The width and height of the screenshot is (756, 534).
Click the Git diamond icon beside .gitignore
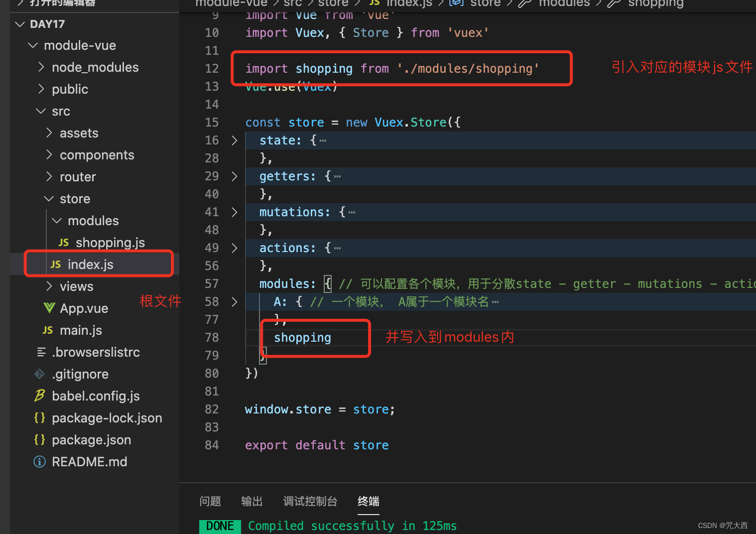tap(39, 374)
